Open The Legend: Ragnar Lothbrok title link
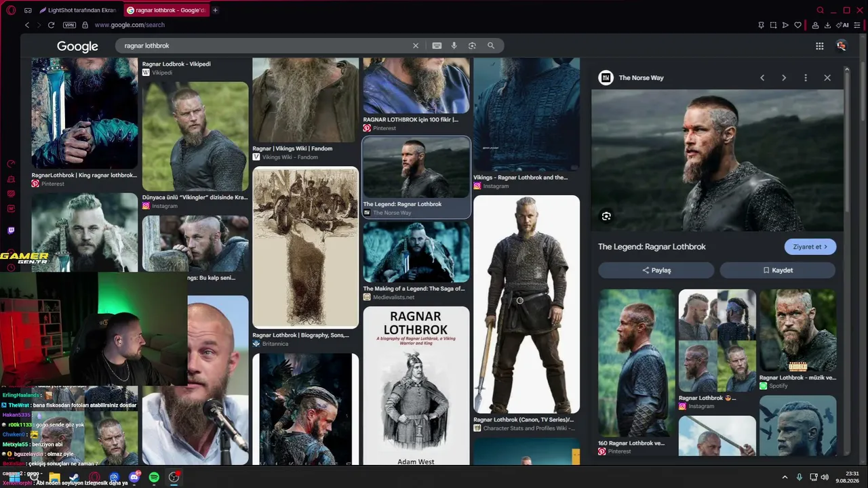Screen dimensions: 868x488 coord(652,247)
